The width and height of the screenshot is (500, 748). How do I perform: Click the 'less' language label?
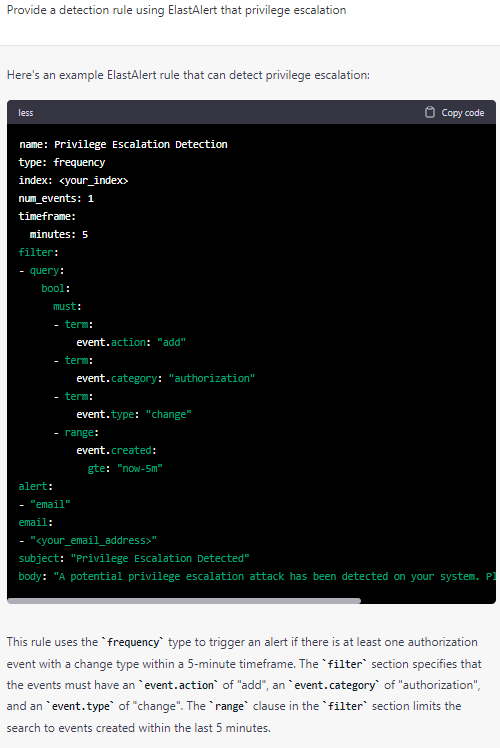[x=26, y=113]
